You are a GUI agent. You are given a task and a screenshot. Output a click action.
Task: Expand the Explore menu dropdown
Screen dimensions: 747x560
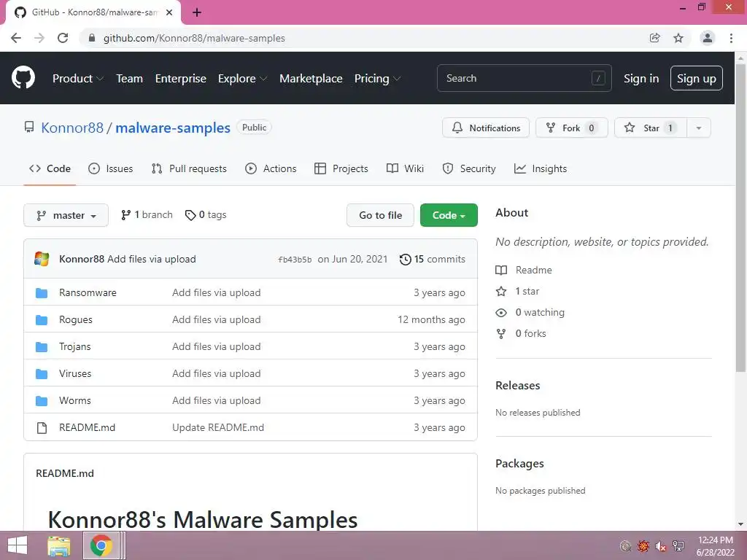pyautogui.click(x=242, y=79)
